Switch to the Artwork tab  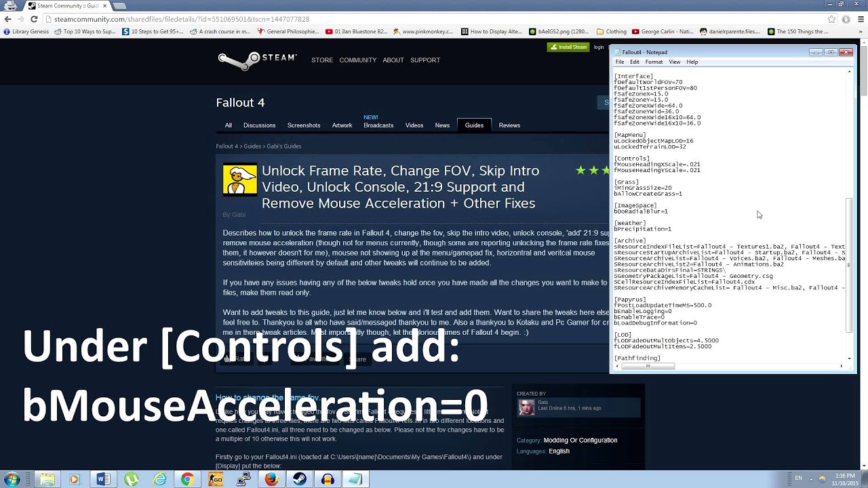[x=342, y=125]
